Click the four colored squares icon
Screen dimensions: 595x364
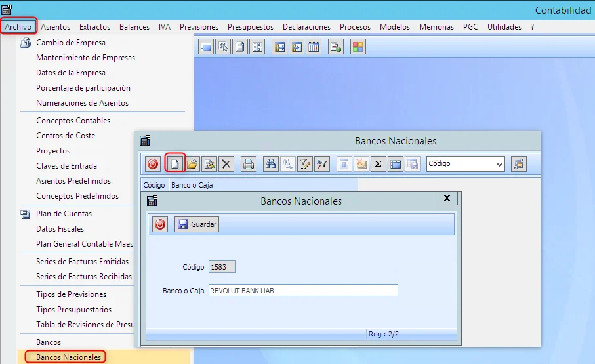point(358,47)
